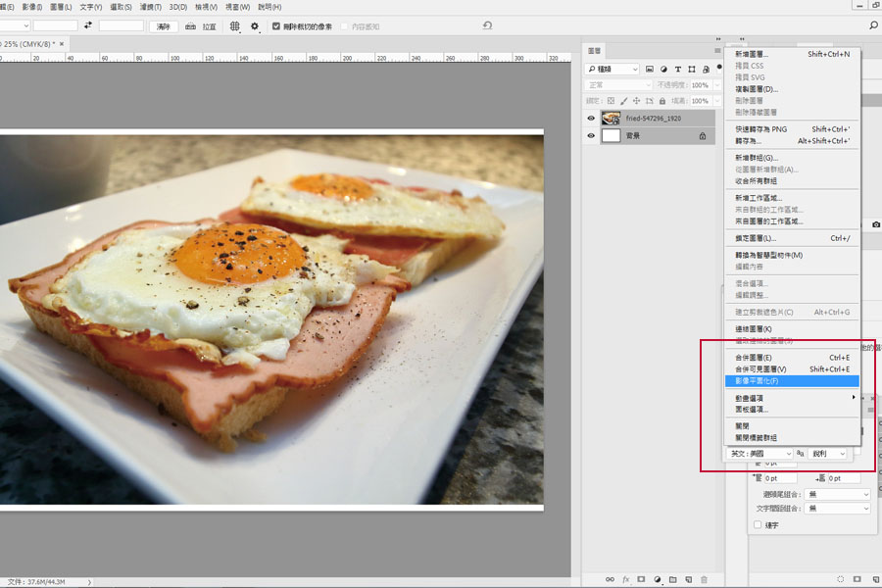
Task: Lock all padlock icon in Layers panel
Action: 662,101
